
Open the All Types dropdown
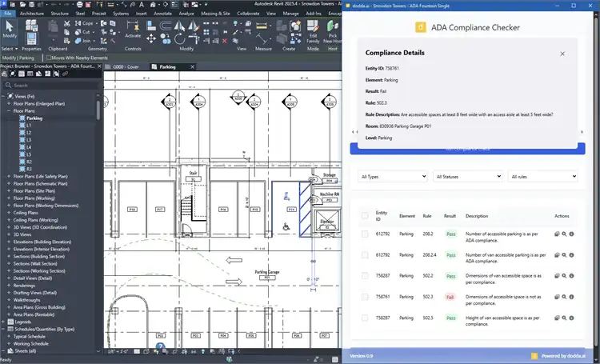pyautogui.click(x=393, y=176)
